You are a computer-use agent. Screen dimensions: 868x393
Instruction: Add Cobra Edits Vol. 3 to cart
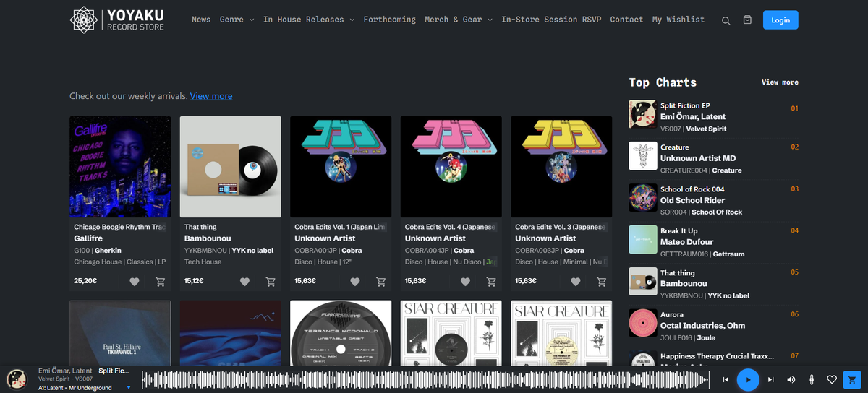(602, 282)
